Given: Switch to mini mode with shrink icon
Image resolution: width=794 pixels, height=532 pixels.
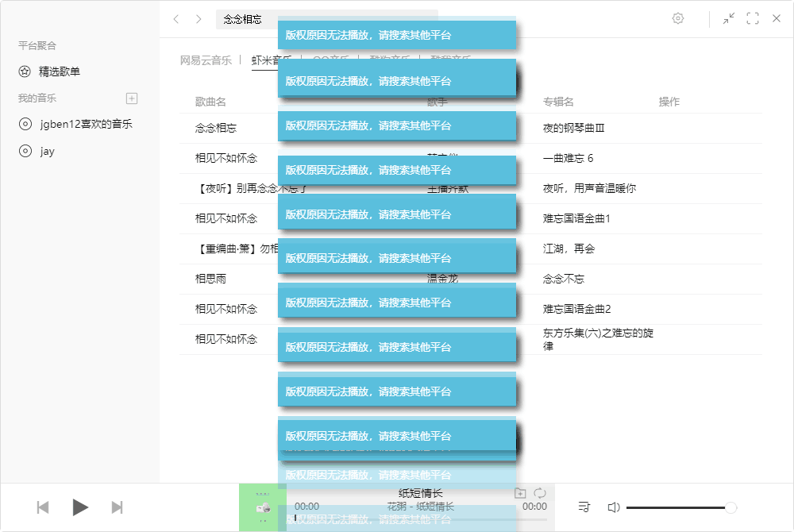Looking at the screenshot, I should (x=729, y=19).
